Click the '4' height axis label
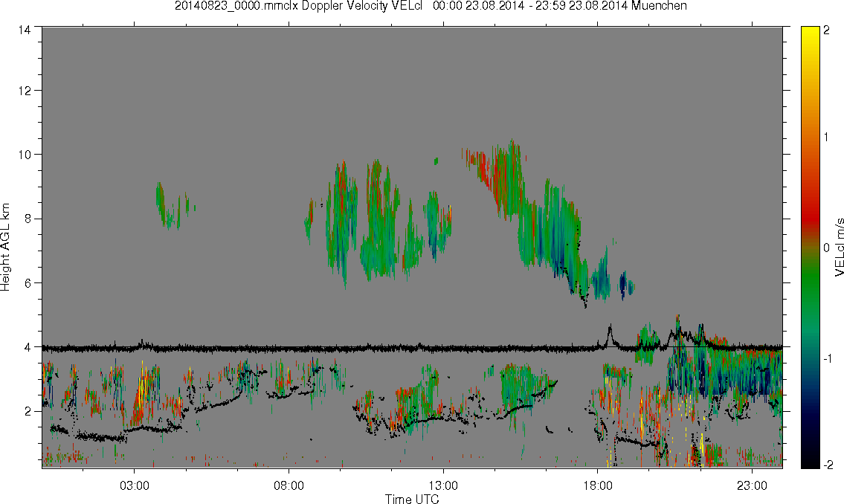The width and height of the screenshot is (844, 504). (x=28, y=347)
